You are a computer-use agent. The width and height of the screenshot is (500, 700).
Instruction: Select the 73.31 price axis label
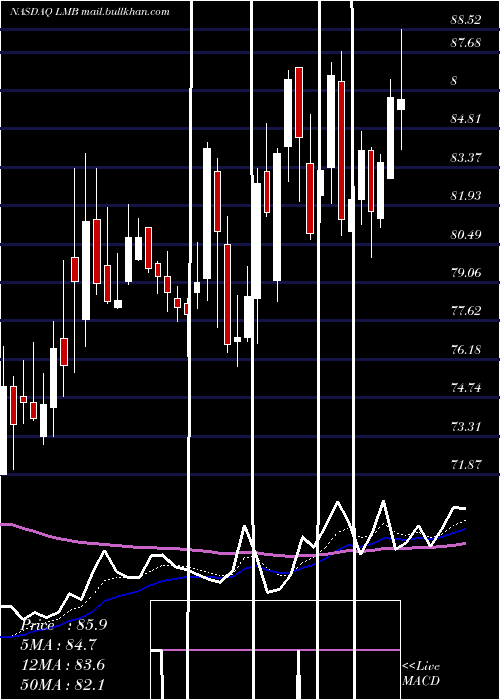[466, 426]
